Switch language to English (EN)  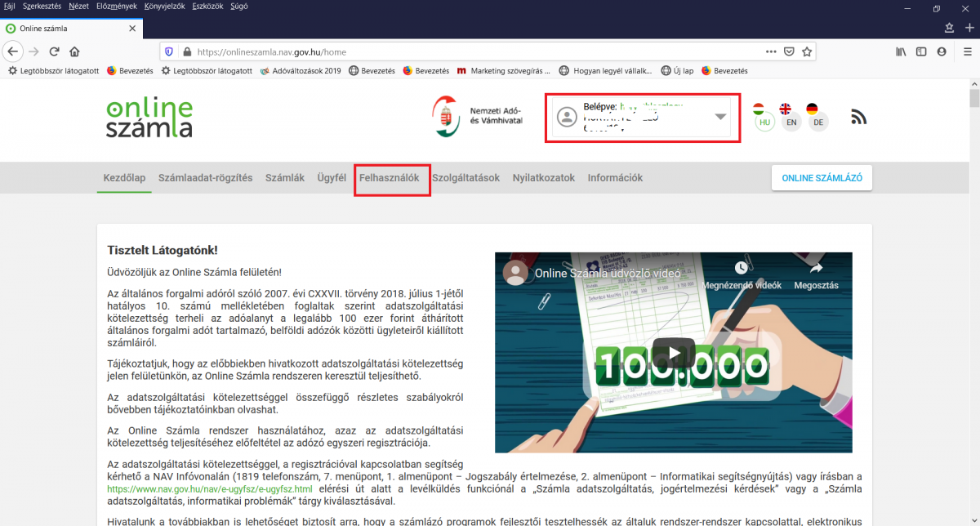[x=791, y=123]
